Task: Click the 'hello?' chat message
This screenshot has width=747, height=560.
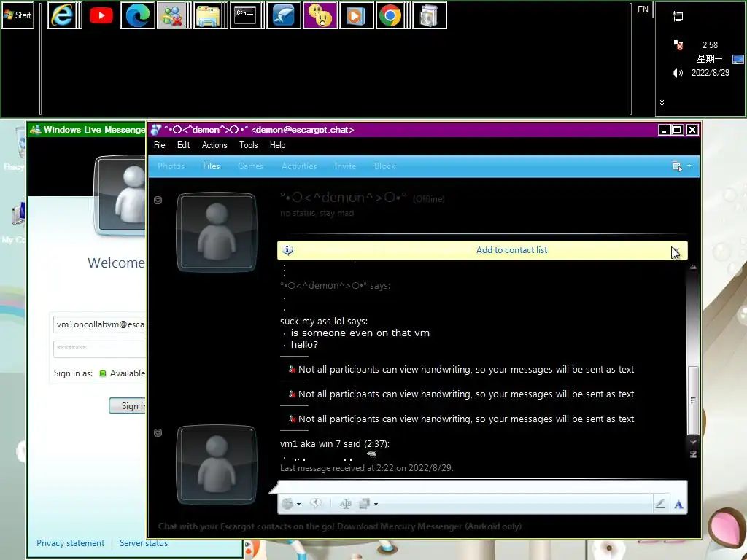Action: pos(304,344)
